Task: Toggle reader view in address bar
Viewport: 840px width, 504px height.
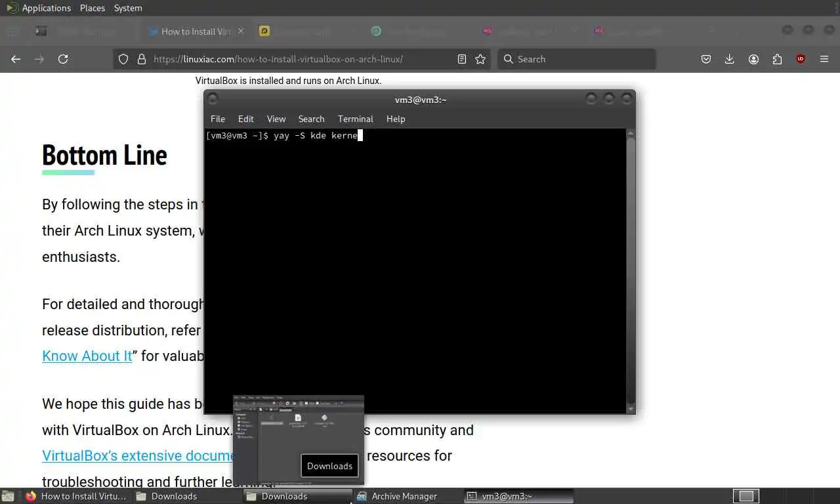Action: 462,59
